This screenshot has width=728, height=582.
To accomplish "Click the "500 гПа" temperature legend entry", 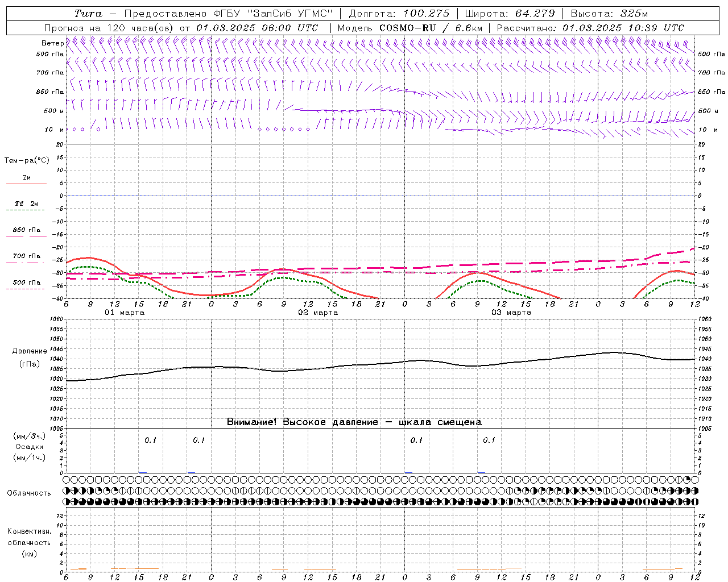I will (26, 282).
